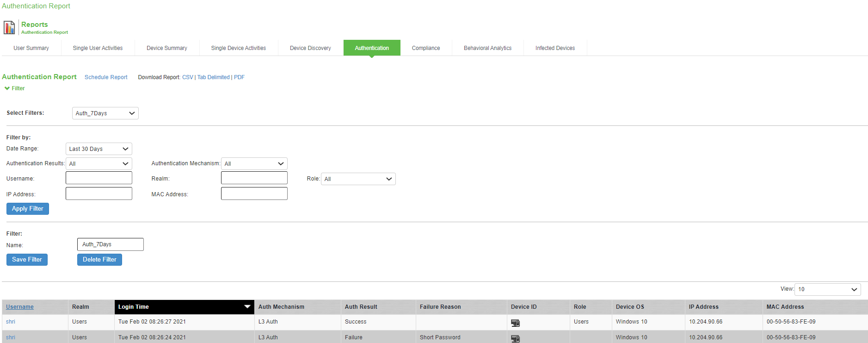This screenshot has height=343, width=868.
Task: Change the View rows count dropdown
Action: (827, 289)
